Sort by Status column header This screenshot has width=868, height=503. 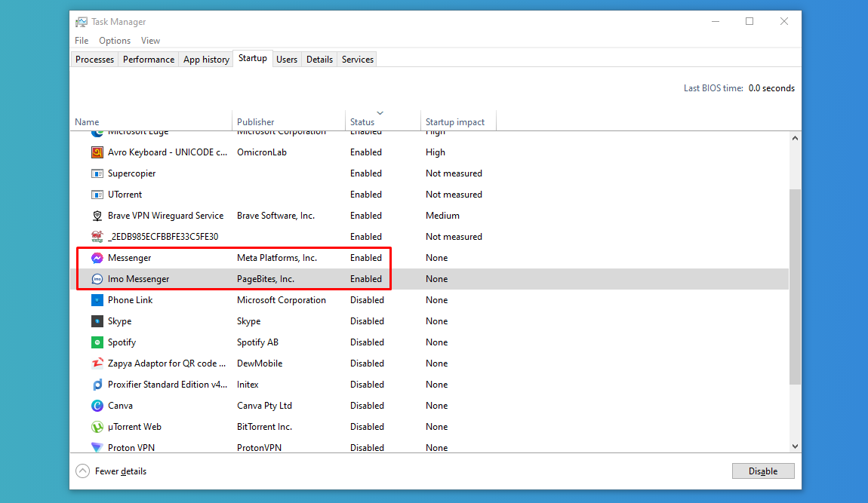pyautogui.click(x=362, y=121)
